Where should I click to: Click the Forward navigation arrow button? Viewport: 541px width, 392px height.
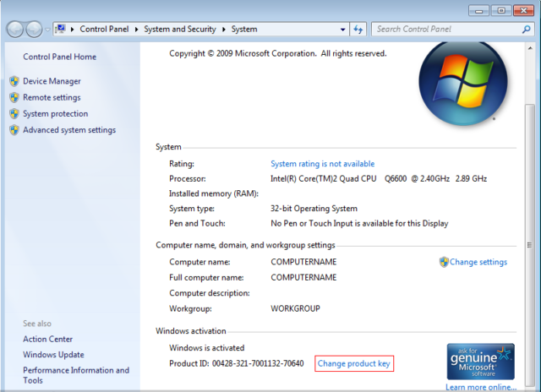(34, 30)
